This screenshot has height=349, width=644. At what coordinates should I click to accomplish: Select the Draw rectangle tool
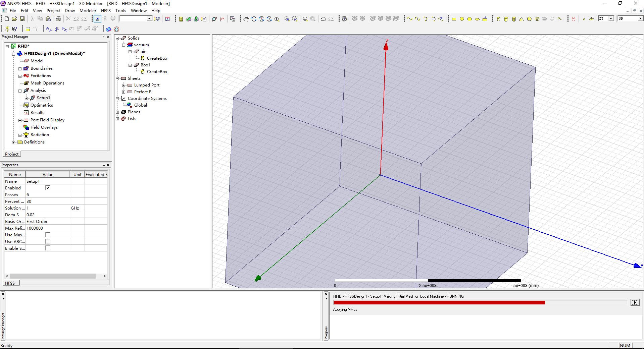tap(454, 19)
